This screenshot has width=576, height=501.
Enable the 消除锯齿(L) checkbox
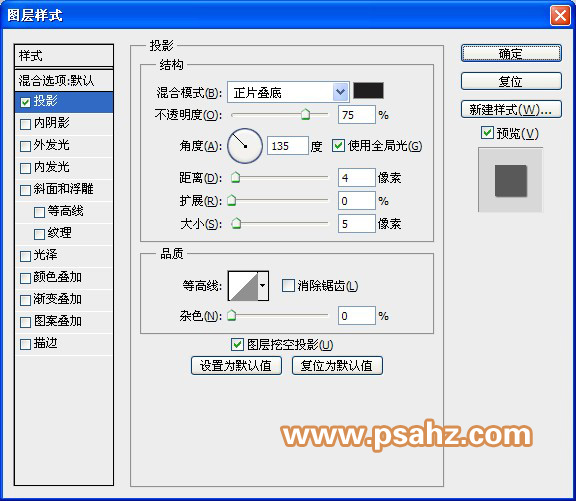288,285
